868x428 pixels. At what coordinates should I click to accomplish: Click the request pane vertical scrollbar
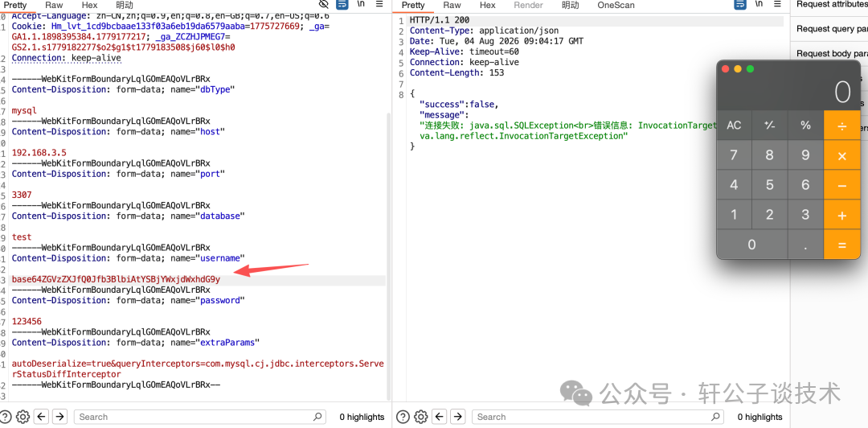pos(389,255)
